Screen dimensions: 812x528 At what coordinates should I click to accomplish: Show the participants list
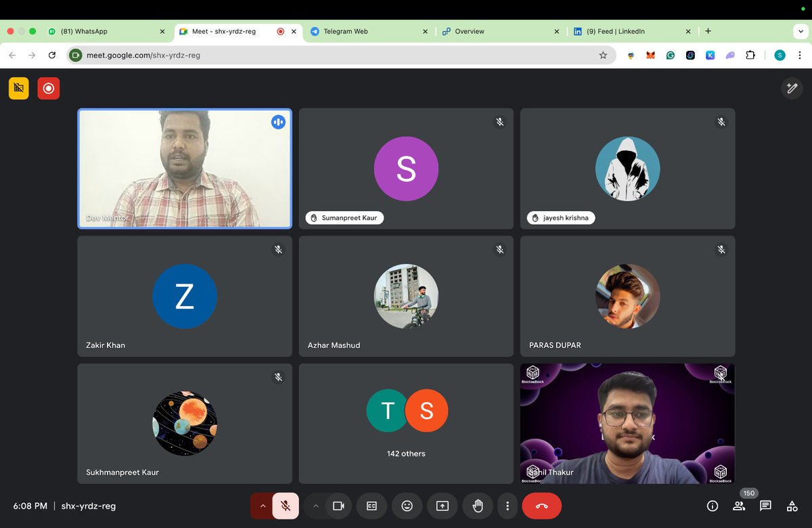(739, 506)
